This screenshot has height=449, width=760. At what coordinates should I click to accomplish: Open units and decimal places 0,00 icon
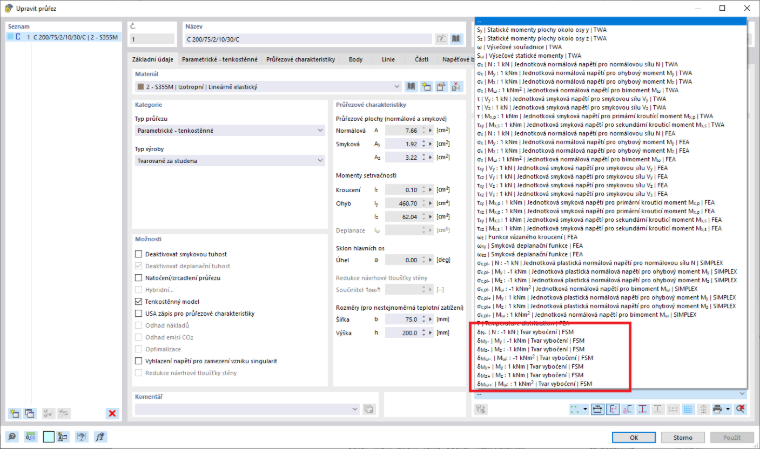(x=31, y=437)
